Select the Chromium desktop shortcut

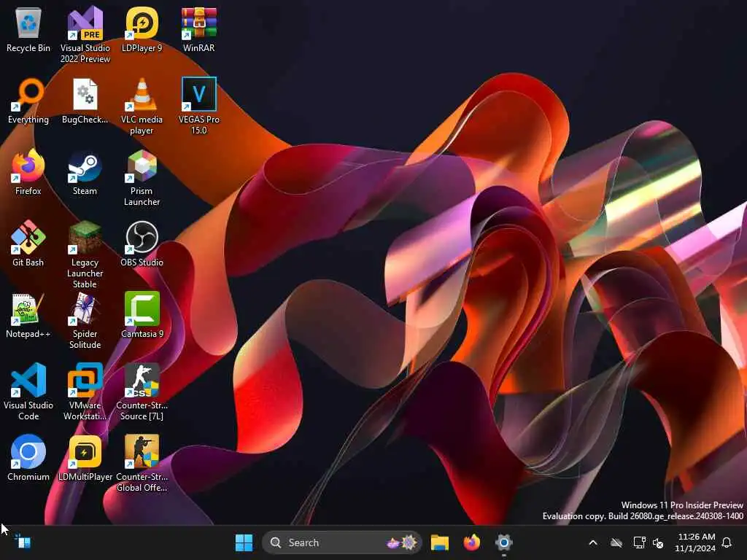(x=28, y=459)
